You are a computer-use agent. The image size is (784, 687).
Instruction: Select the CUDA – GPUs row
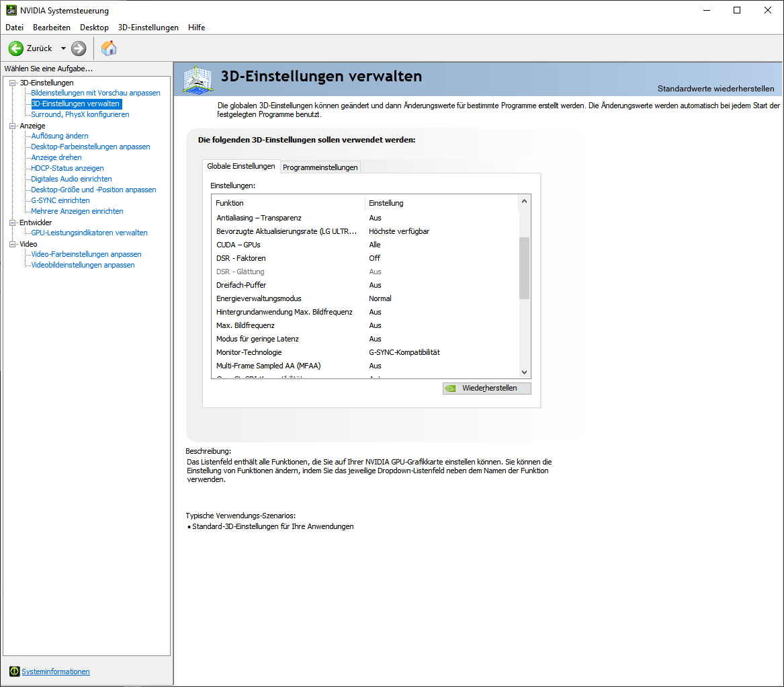click(365, 245)
